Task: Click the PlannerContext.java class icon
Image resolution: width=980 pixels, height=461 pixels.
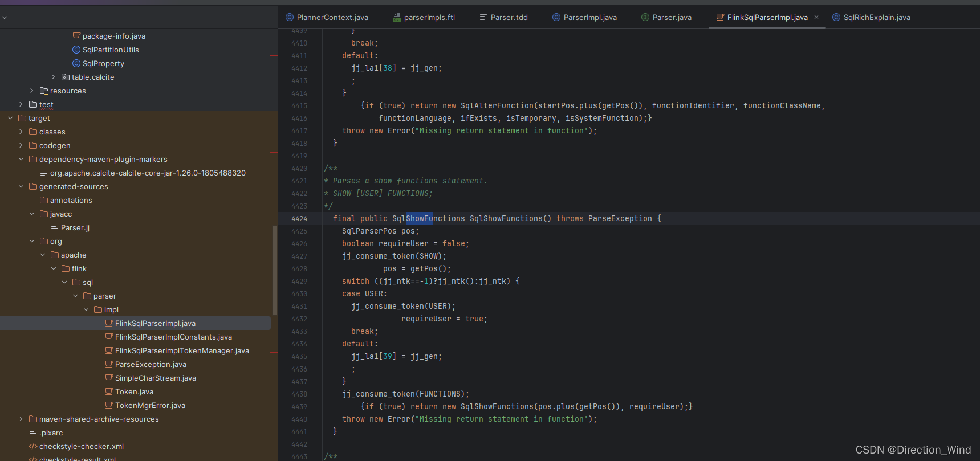Action: 290,17
